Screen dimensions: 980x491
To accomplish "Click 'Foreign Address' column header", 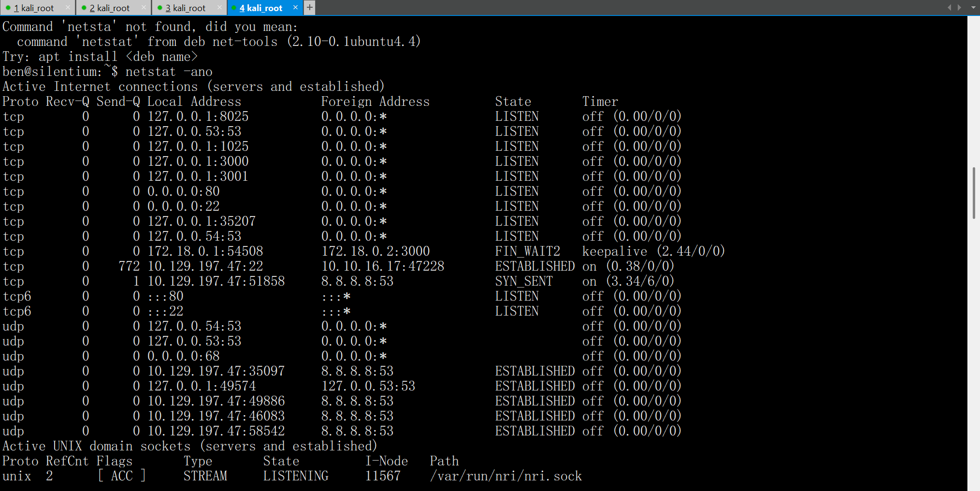I will [375, 101].
